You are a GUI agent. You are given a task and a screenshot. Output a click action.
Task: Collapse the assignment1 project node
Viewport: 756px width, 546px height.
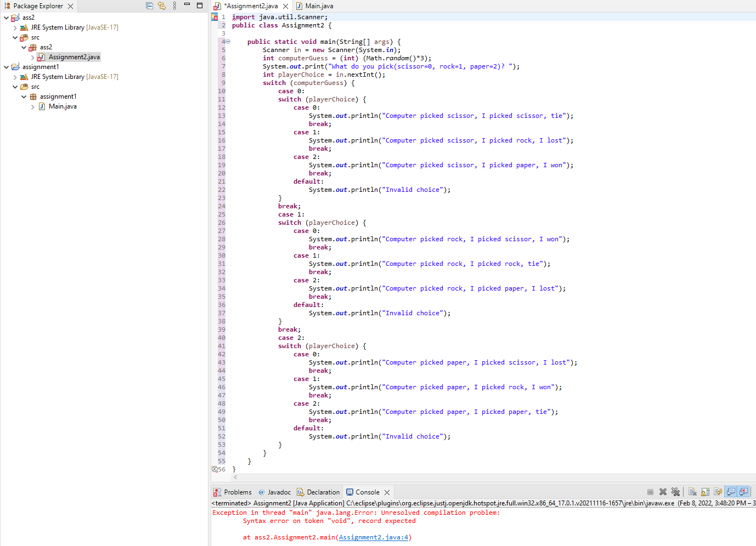[6, 67]
